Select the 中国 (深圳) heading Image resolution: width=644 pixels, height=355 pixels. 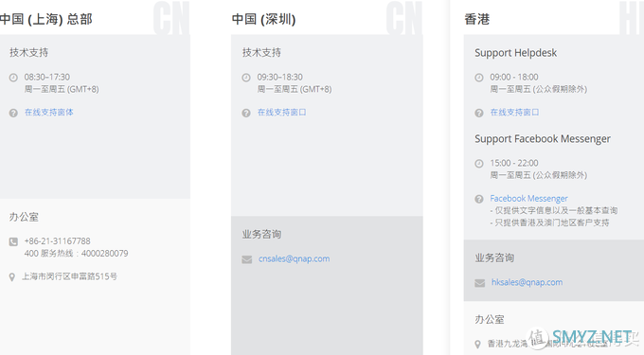(263, 19)
